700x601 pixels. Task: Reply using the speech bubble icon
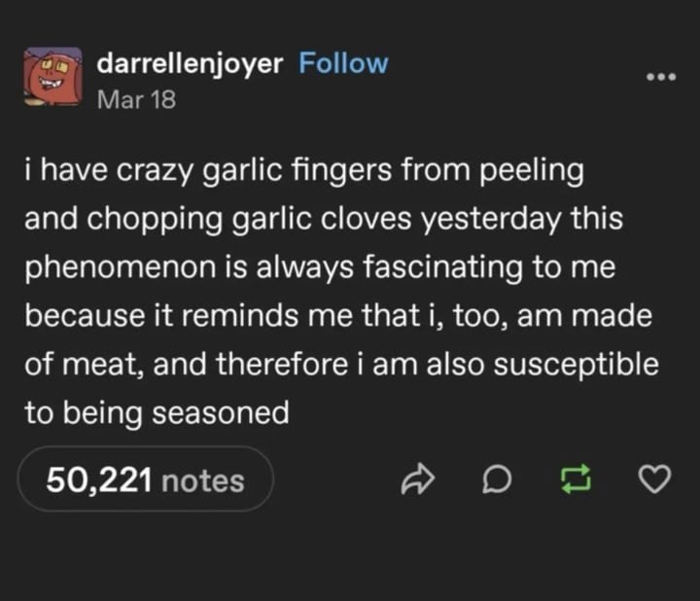coord(497,479)
